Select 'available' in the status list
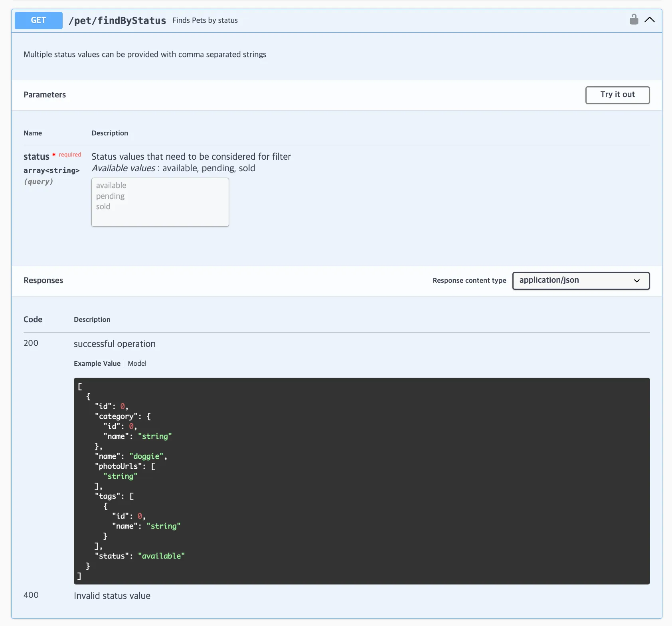Screen dimensions: 672x626 tap(111, 185)
